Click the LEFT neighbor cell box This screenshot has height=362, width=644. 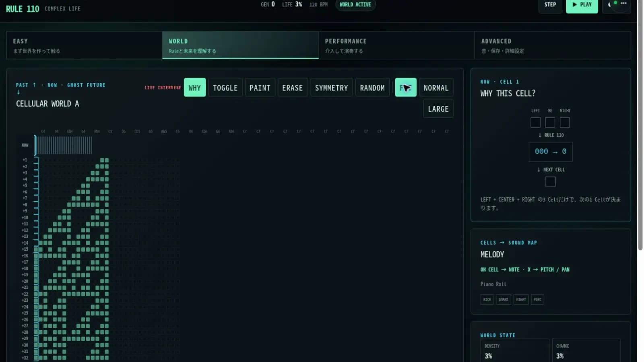[535, 123]
